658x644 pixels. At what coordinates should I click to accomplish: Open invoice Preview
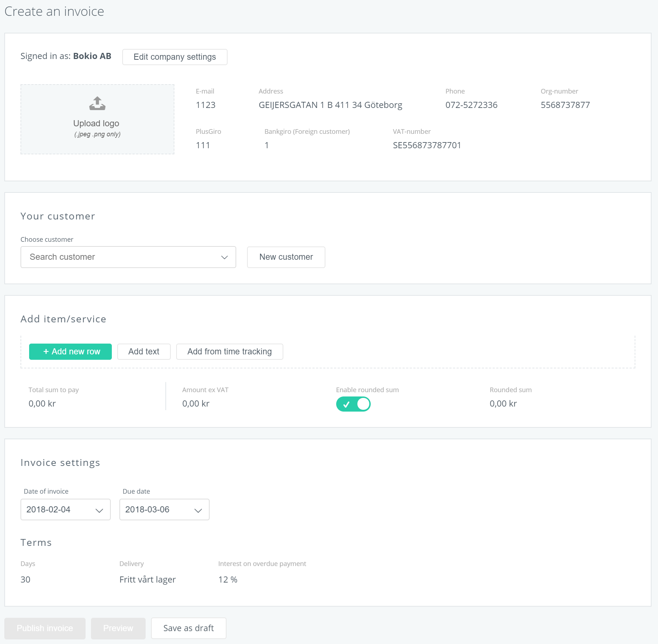pyautogui.click(x=118, y=628)
